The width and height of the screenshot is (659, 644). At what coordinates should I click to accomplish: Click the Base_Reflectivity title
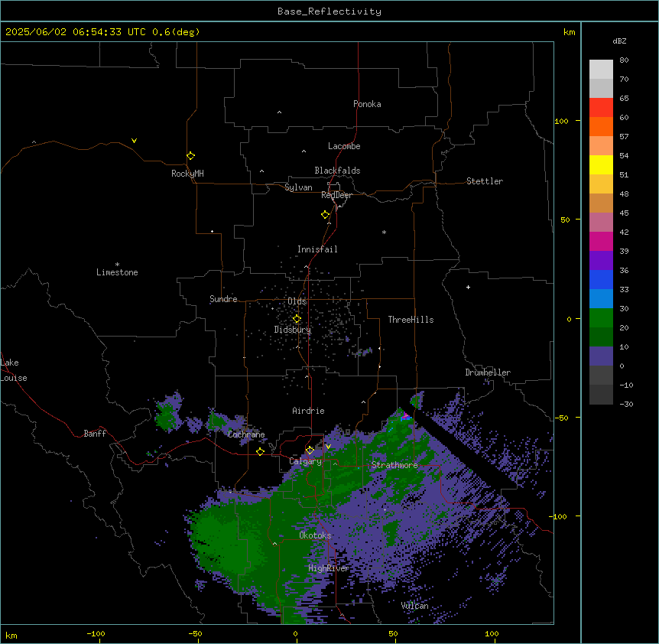point(329,11)
